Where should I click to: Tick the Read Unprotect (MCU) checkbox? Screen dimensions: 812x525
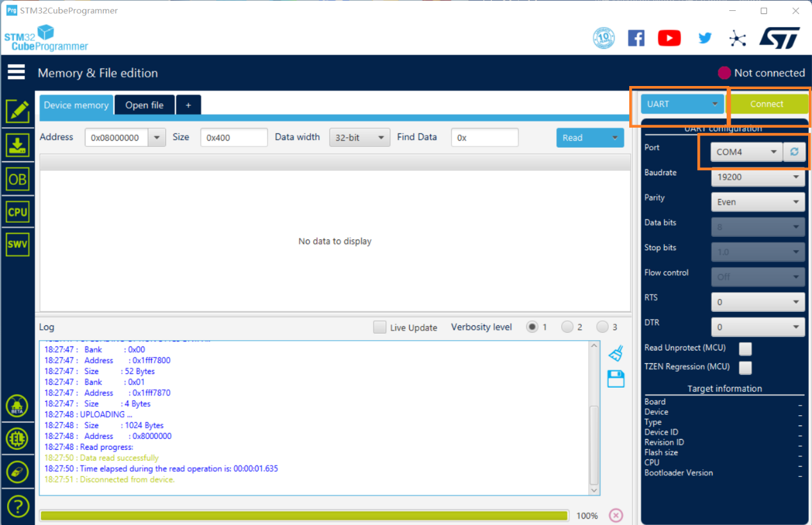pos(745,349)
